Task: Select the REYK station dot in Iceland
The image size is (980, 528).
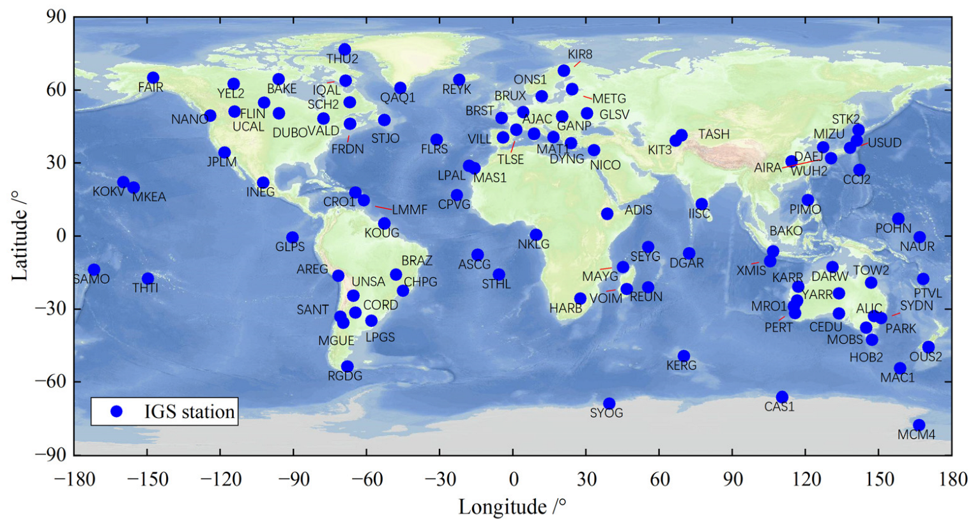Action: [459, 80]
